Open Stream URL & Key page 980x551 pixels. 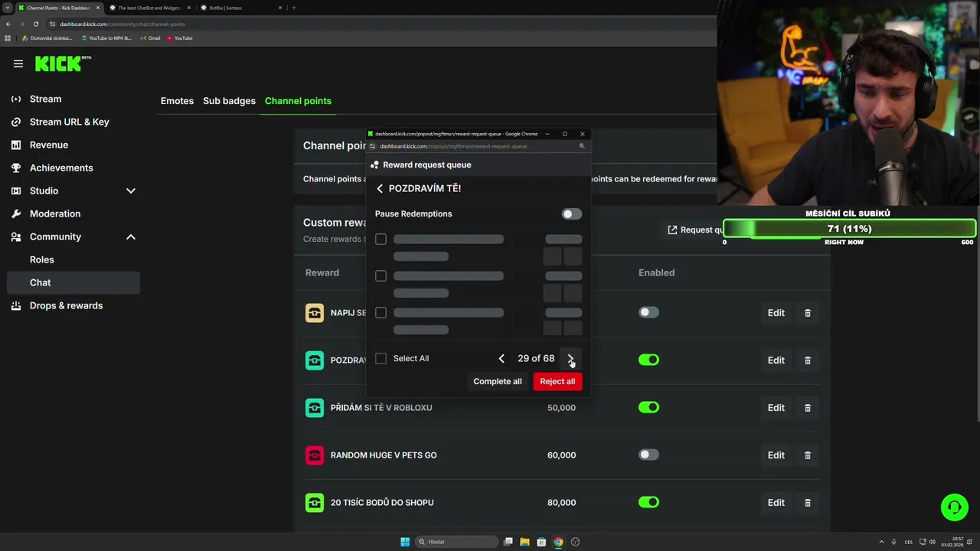click(x=69, y=122)
